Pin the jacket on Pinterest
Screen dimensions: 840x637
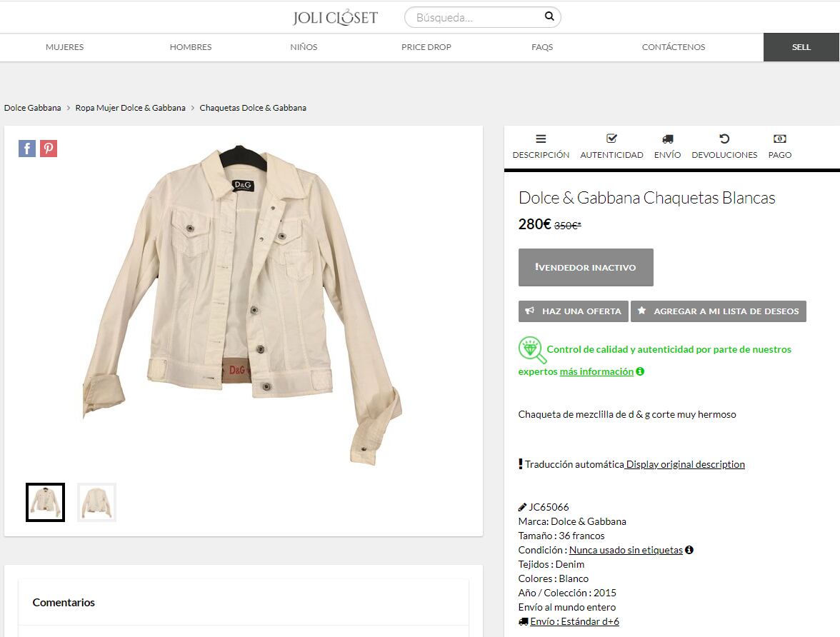[x=49, y=149]
